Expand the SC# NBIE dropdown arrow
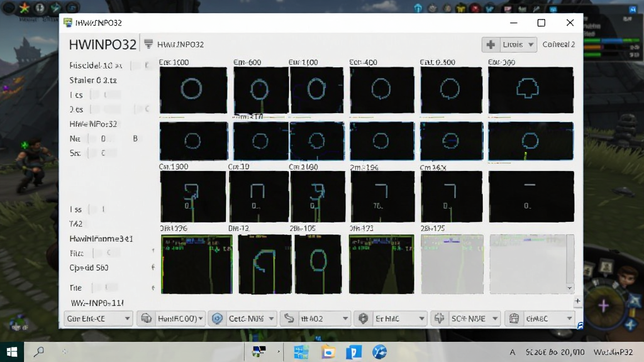This screenshot has height=362, width=644. tap(495, 319)
